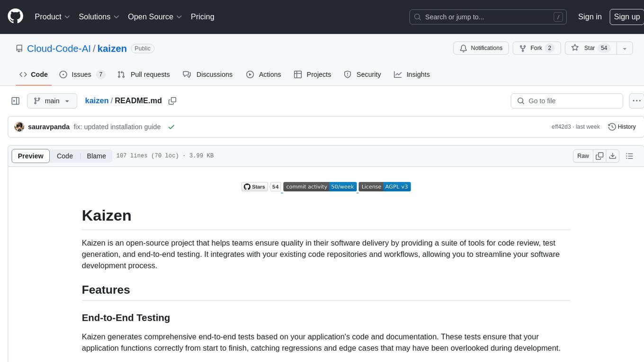Fork the repository
This screenshot has width=644, height=362.
(537, 48)
